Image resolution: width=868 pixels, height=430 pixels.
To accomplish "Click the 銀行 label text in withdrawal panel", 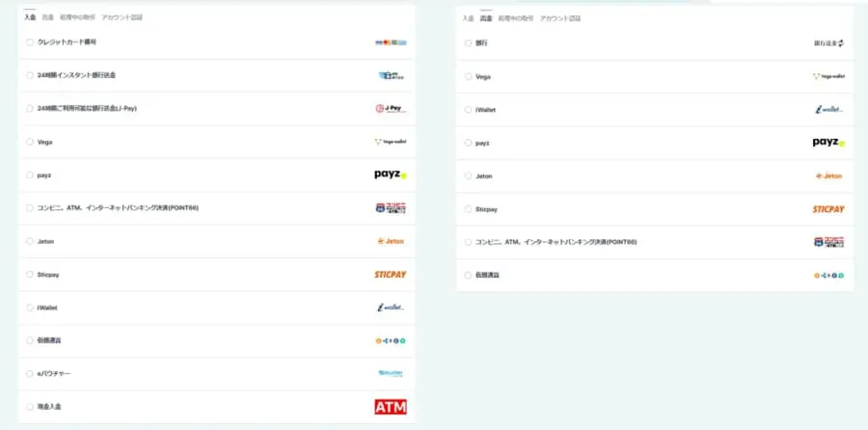I will click(481, 43).
